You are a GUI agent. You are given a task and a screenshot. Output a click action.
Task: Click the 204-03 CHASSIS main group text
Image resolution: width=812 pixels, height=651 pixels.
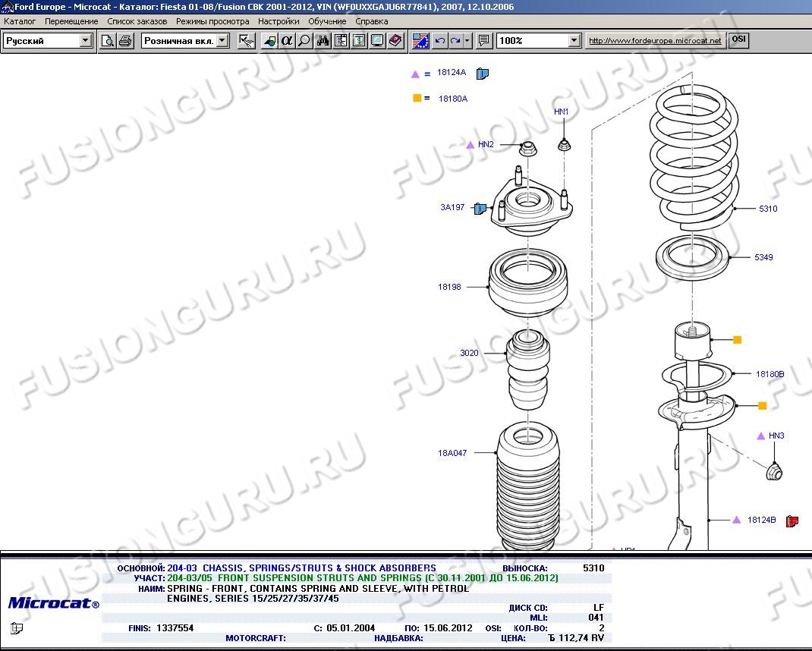point(301,568)
